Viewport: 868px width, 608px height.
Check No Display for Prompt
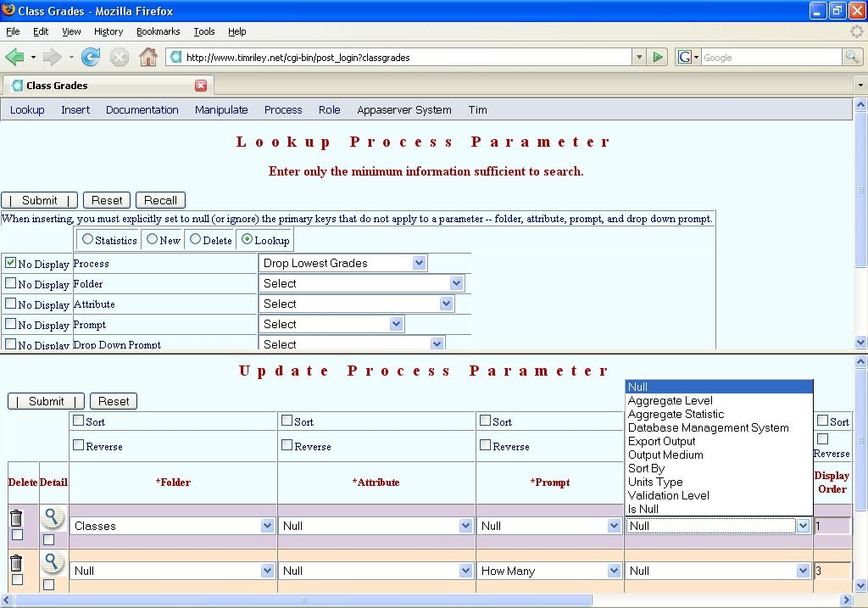tap(10, 323)
